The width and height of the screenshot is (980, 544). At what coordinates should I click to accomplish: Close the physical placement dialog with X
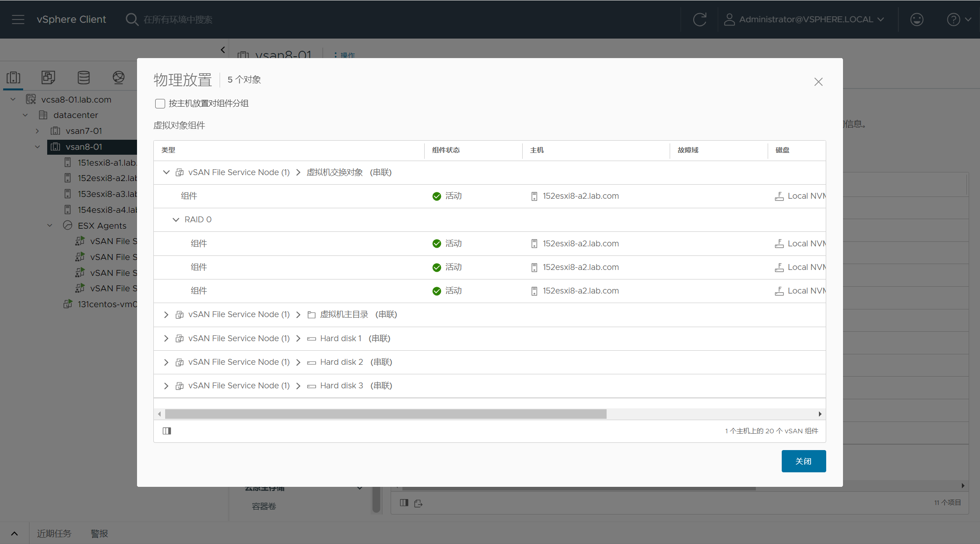pos(818,82)
